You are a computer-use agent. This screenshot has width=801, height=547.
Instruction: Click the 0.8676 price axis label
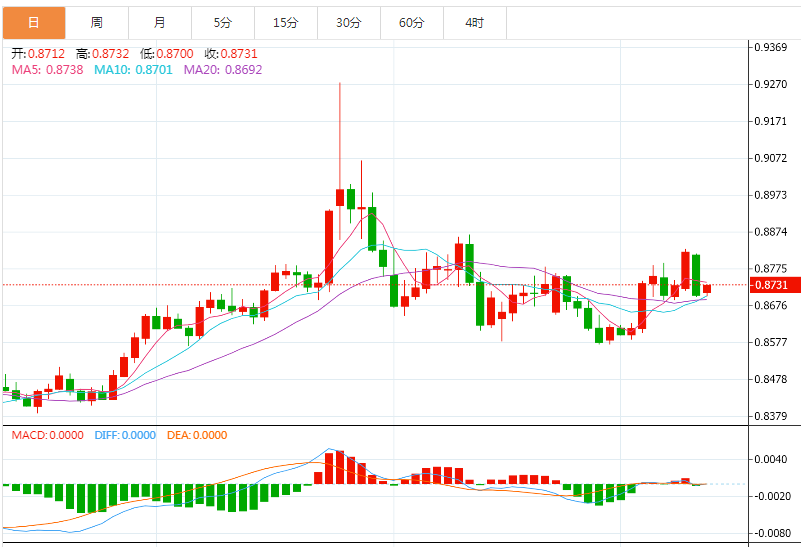coord(771,305)
